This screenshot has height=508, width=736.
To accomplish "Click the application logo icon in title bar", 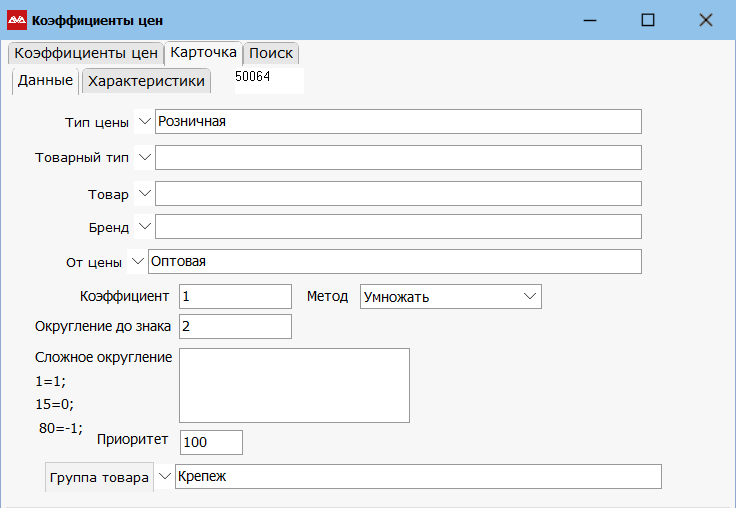I will pyautogui.click(x=17, y=20).
